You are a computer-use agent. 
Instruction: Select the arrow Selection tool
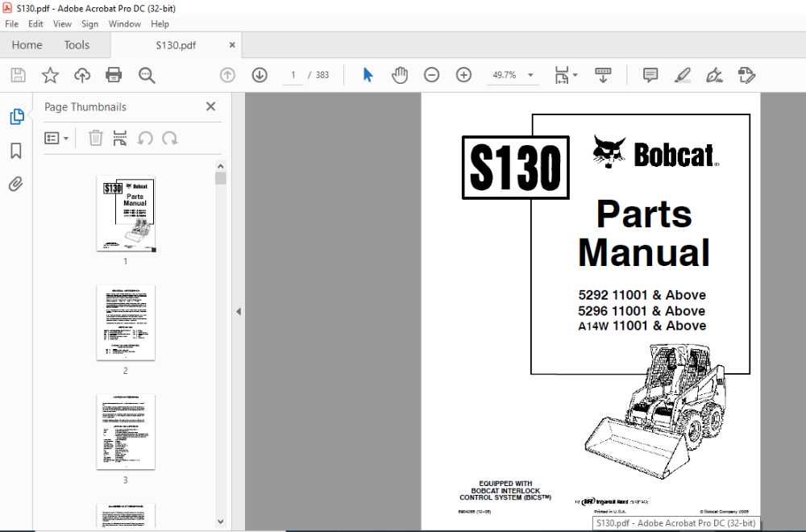tap(368, 75)
